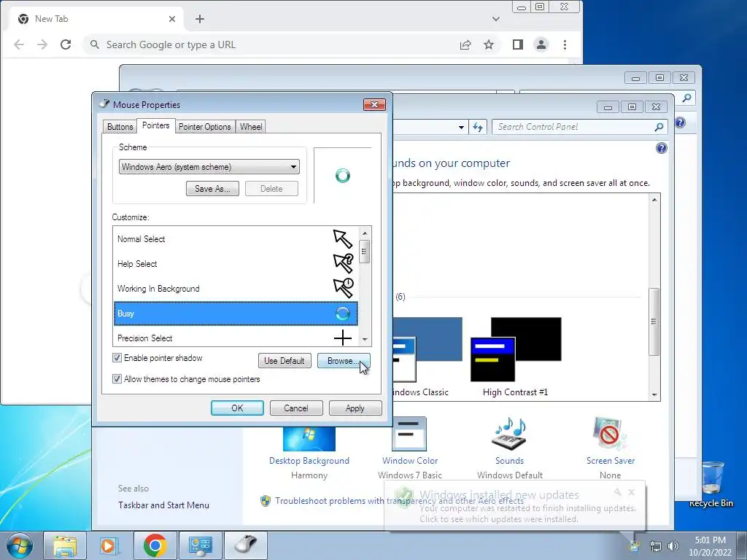Switch to Chrome on the taskbar
This screenshot has width=747, height=560.
(155, 545)
